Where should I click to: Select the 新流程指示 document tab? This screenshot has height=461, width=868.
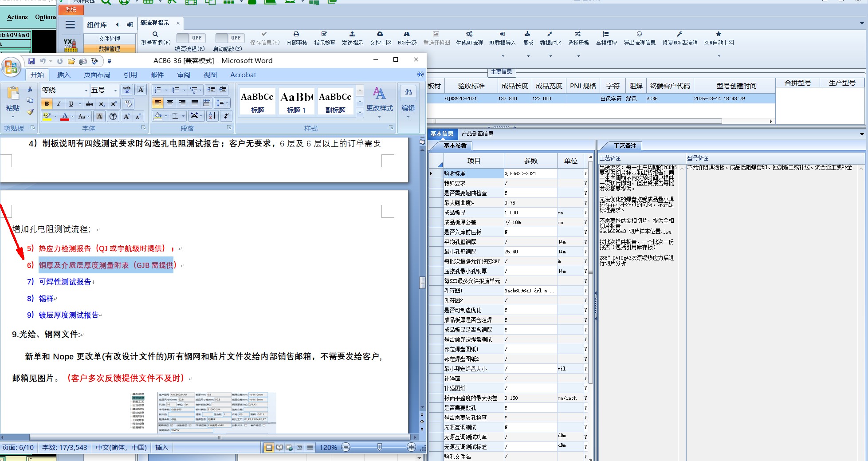click(x=155, y=23)
